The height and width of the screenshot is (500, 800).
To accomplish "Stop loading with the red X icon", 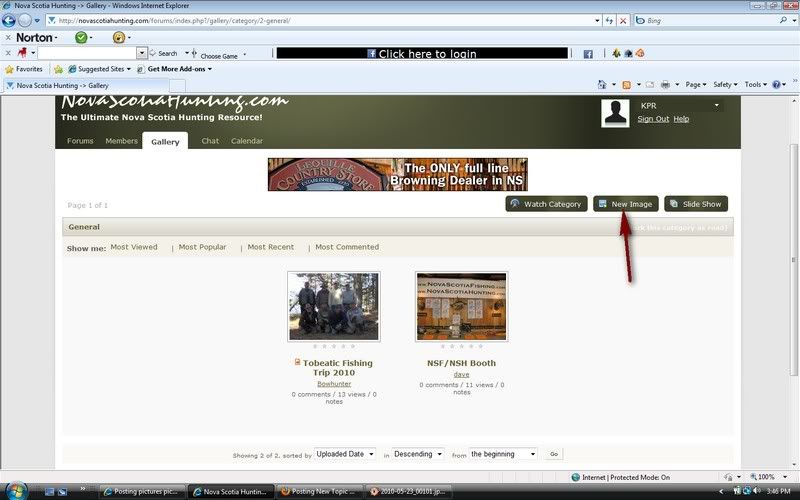I will click(622, 21).
